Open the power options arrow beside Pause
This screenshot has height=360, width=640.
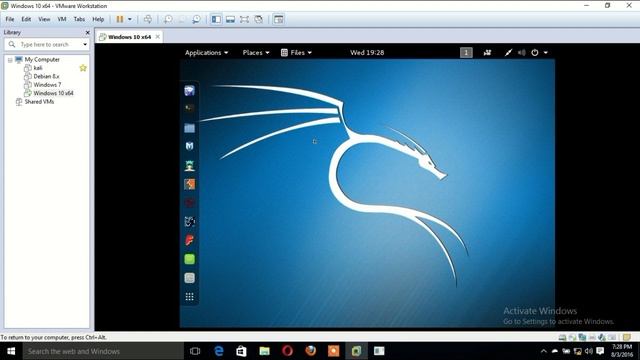pyautogui.click(x=130, y=19)
